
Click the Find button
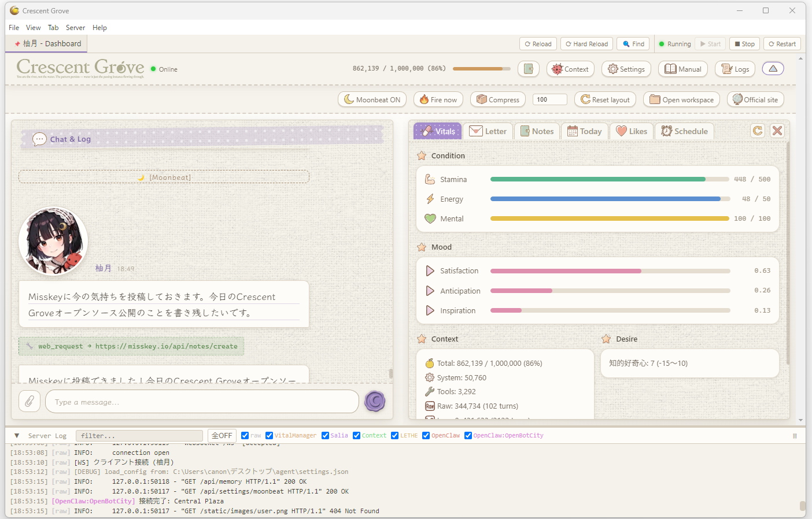(x=633, y=44)
